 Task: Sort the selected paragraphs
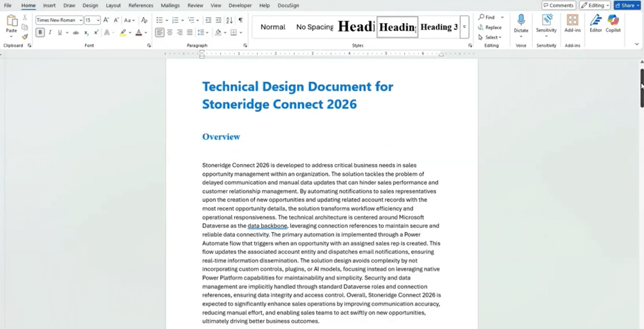[x=229, y=20]
